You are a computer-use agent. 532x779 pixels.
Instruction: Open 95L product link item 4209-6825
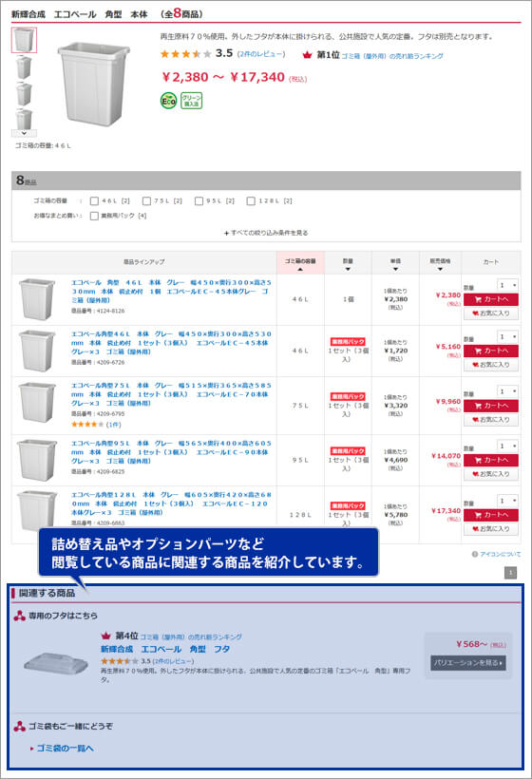click(170, 452)
